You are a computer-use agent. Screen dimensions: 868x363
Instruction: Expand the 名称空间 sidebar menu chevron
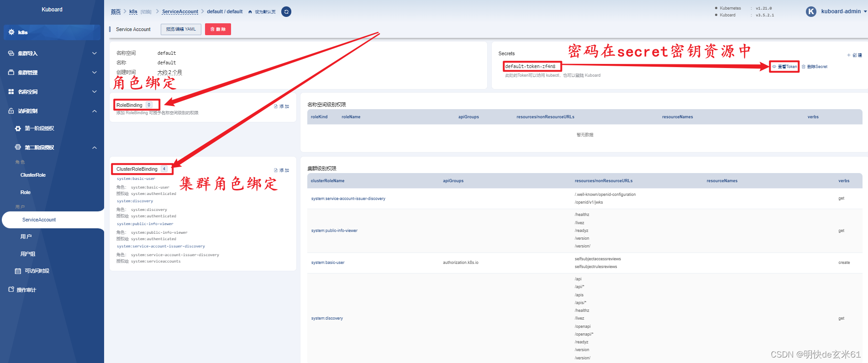pos(95,92)
